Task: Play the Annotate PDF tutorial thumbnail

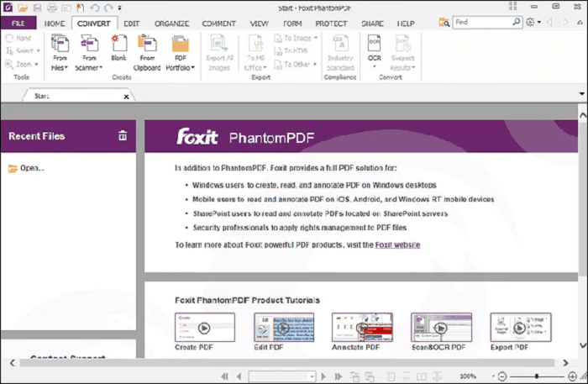Action: (x=362, y=328)
